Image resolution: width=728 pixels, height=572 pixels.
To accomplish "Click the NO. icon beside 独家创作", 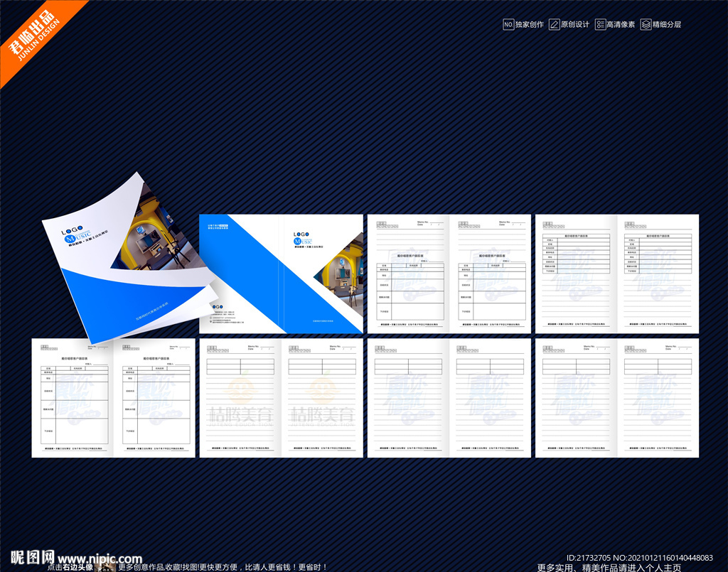I will (x=508, y=24).
